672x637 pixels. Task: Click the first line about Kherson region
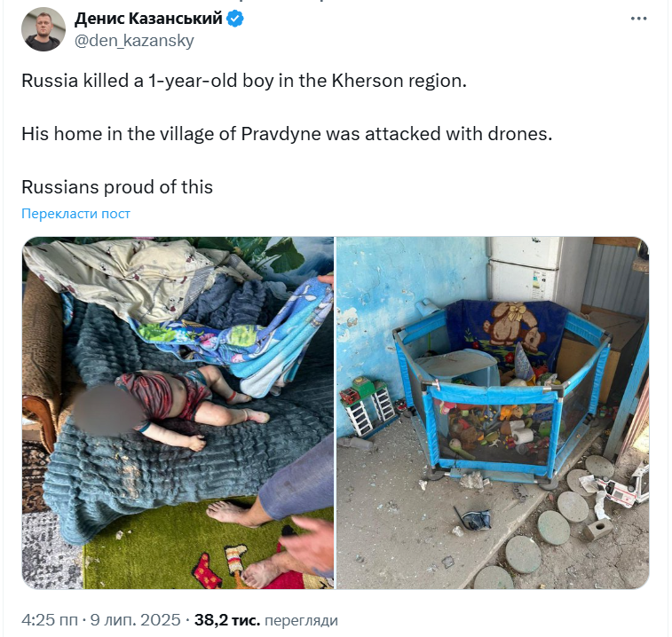(x=244, y=81)
